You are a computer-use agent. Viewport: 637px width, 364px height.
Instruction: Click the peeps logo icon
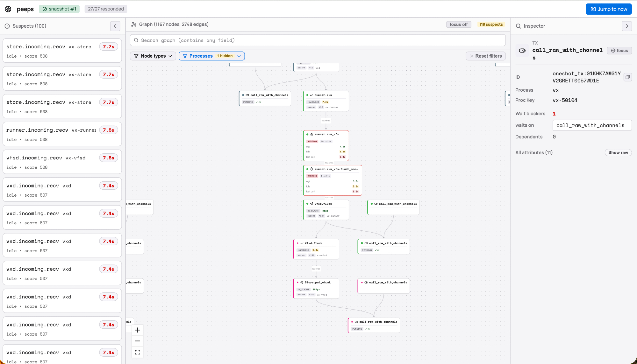(x=8, y=9)
